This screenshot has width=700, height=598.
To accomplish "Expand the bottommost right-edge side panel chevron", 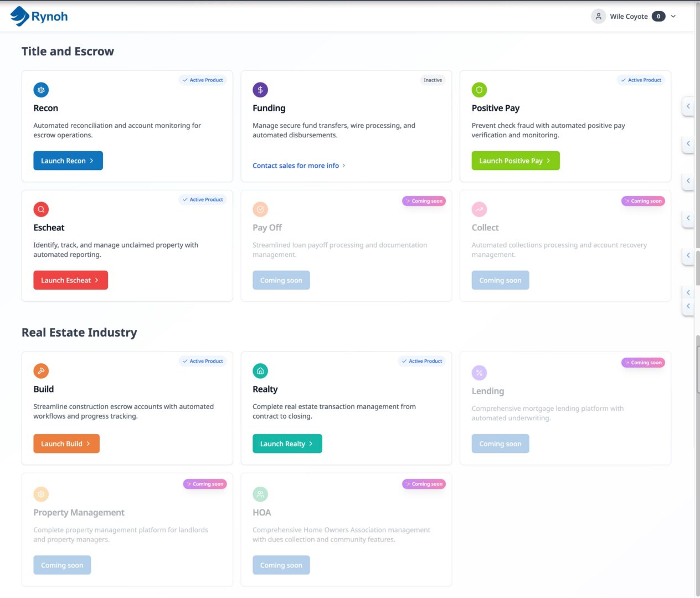I will pyautogui.click(x=688, y=306).
